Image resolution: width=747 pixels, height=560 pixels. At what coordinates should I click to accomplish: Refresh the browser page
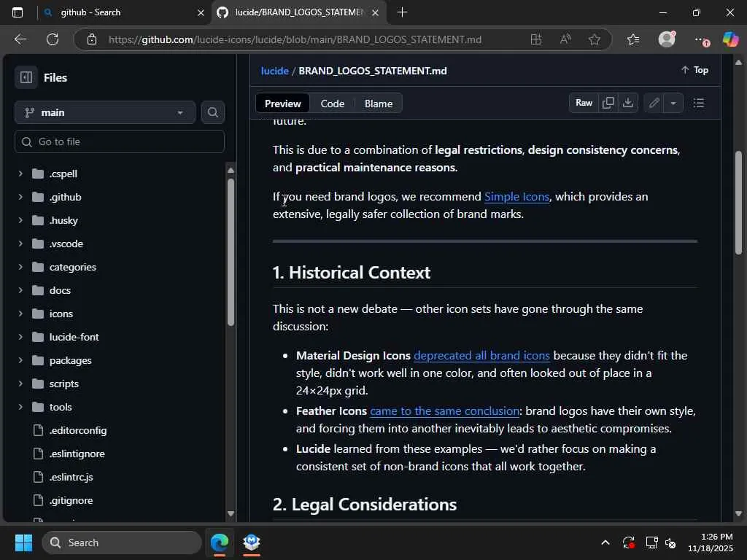coord(53,39)
